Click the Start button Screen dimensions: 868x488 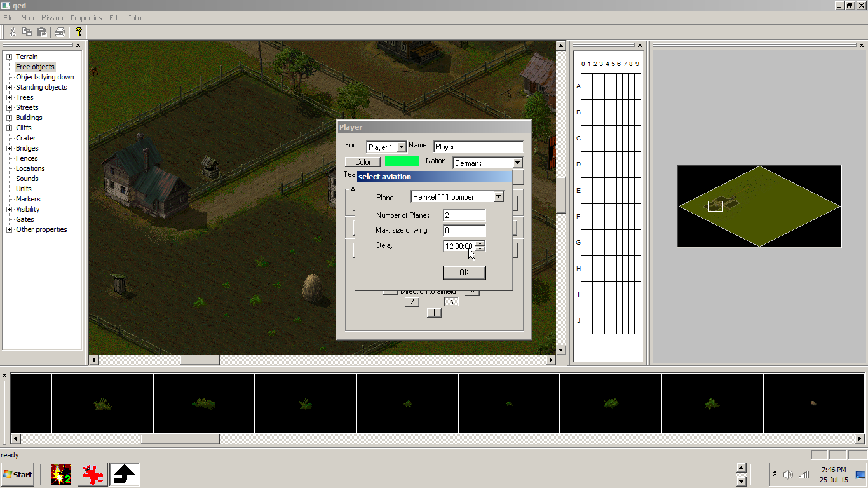[x=17, y=475]
